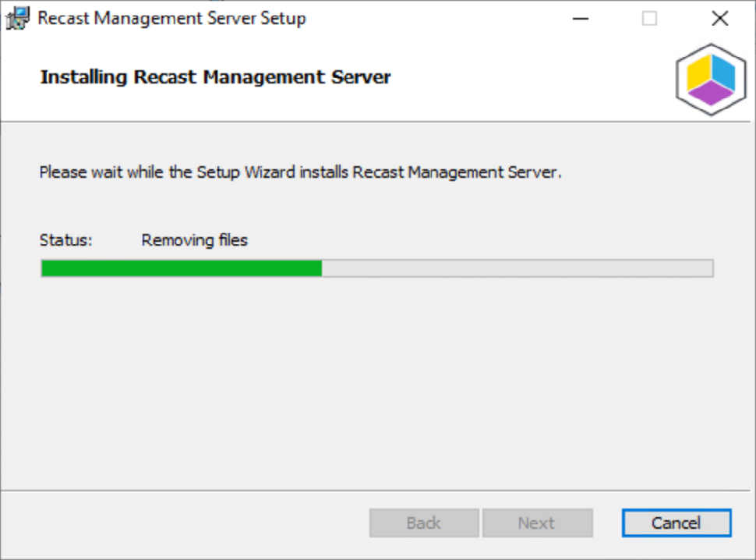756x560 pixels.
Task: Click the white header banner area
Action: 376,77
